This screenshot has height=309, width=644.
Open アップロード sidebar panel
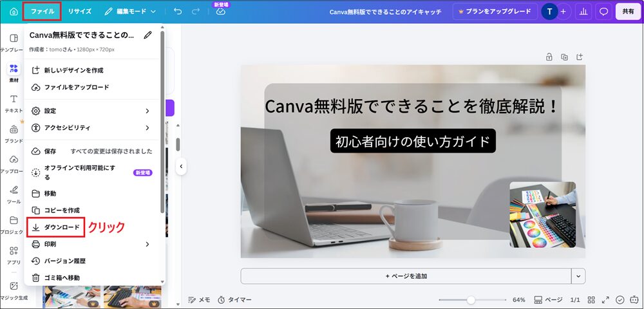pyautogui.click(x=14, y=164)
